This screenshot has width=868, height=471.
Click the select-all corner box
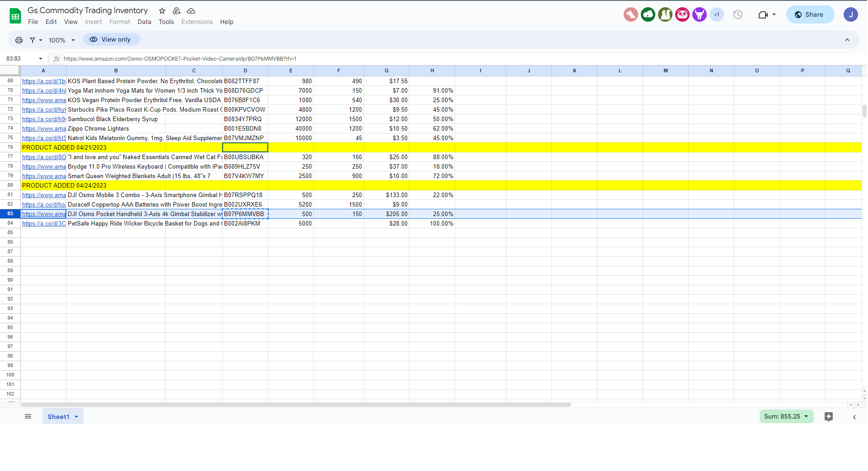(10, 71)
